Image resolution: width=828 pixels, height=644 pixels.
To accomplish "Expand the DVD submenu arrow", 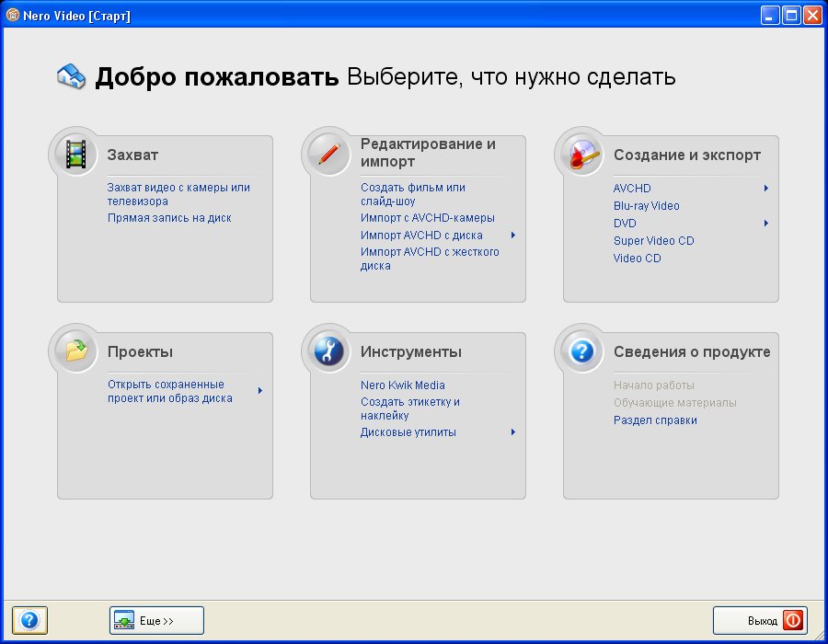I will click(x=765, y=224).
